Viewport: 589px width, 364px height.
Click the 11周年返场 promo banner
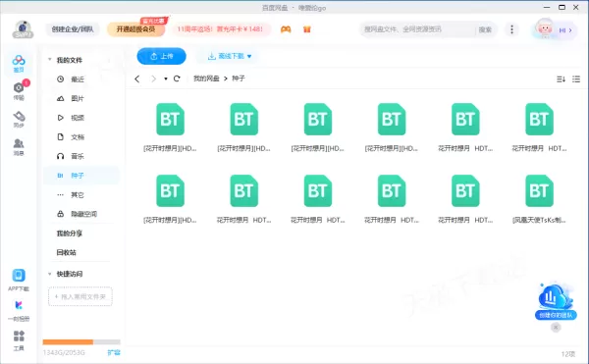(x=221, y=28)
